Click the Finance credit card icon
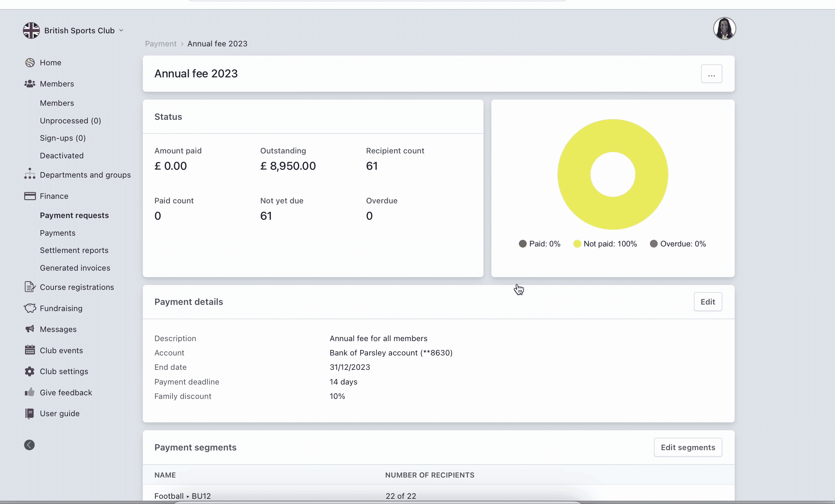This screenshot has height=504, width=835. coord(30,196)
